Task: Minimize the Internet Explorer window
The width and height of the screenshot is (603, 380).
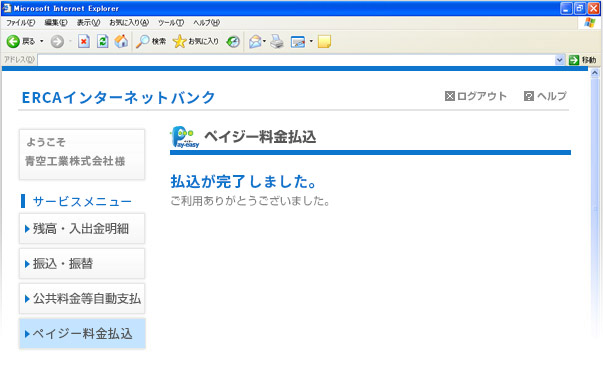Action: [566, 8]
